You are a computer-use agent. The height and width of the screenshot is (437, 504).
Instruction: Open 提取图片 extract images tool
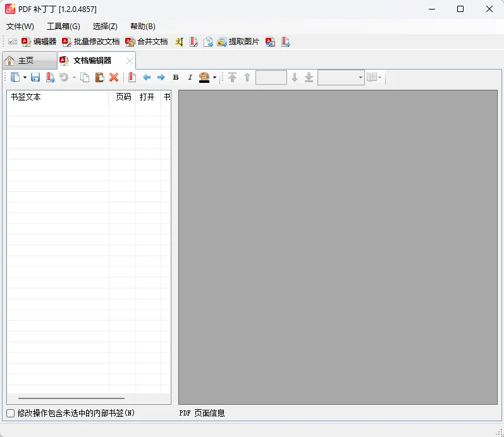click(238, 42)
